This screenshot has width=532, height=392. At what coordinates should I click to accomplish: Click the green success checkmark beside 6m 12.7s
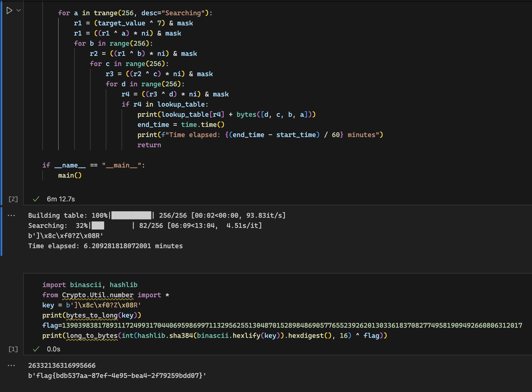pos(36,199)
